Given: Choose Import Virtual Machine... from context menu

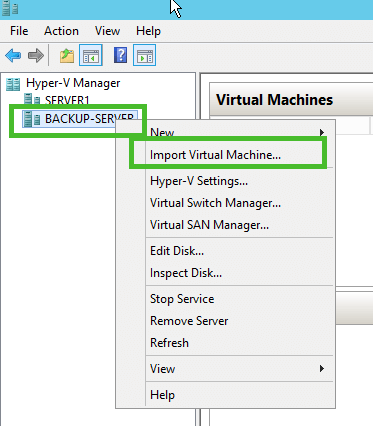Looking at the screenshot, I should point(215,155).
